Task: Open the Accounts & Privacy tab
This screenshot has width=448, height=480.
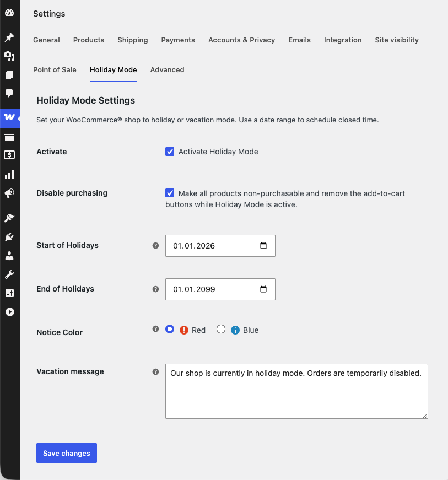Action: tap(242, 40)
